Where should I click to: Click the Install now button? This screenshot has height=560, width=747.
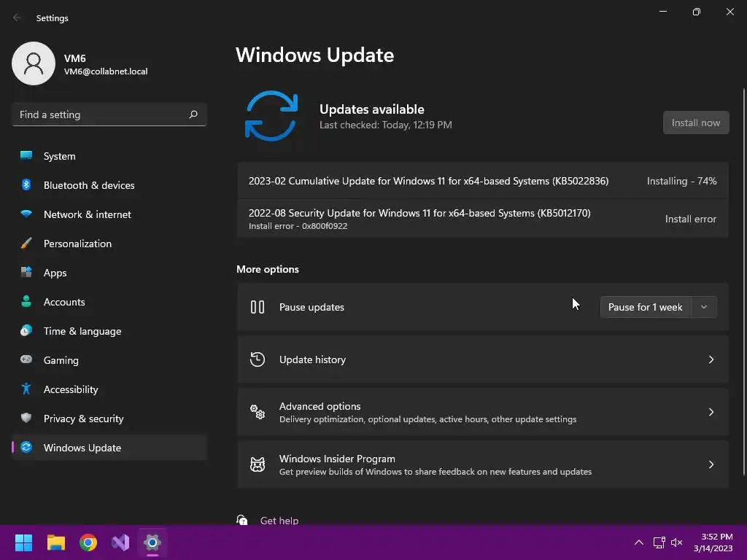695,122
